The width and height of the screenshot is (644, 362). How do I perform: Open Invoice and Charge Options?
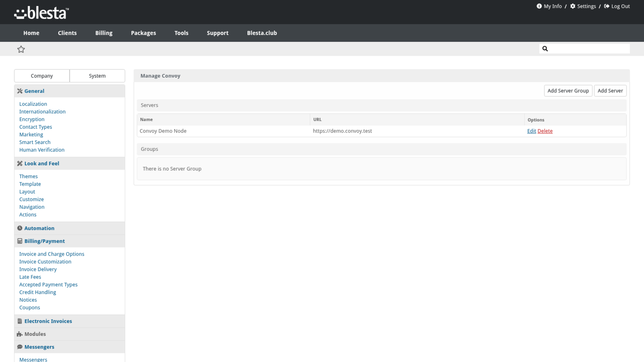coord(52,254)
